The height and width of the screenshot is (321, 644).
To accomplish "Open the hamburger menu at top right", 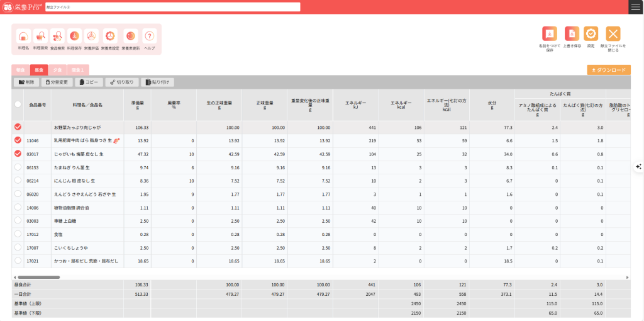I will [635, 7].
